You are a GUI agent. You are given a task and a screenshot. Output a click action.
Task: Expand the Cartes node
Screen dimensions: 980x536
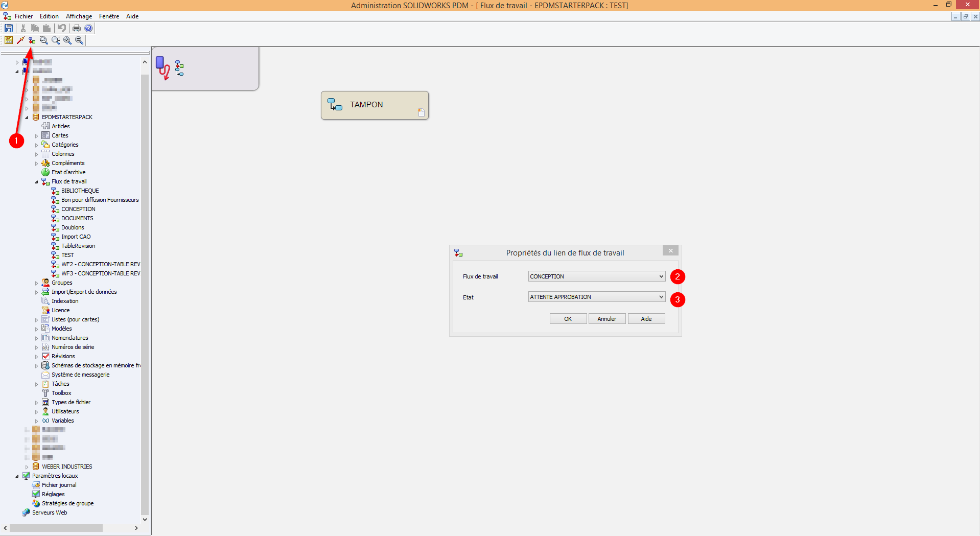[37, 136]
